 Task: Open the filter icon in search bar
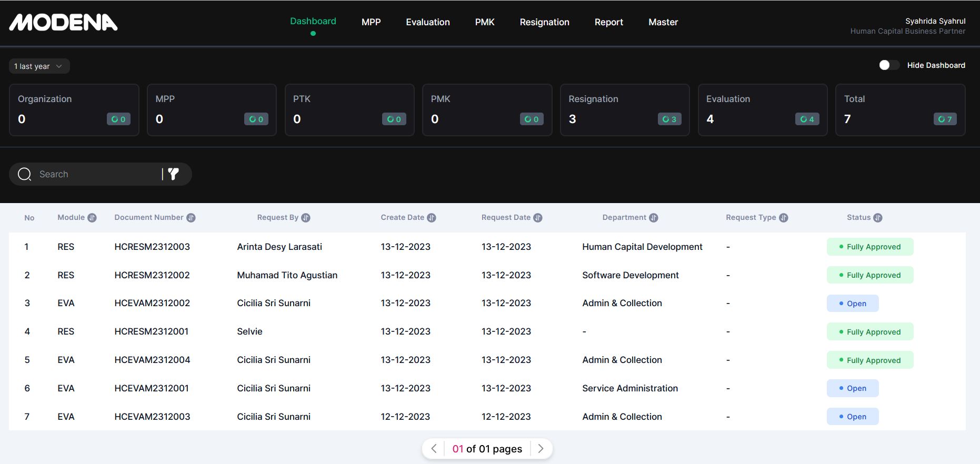173,174
